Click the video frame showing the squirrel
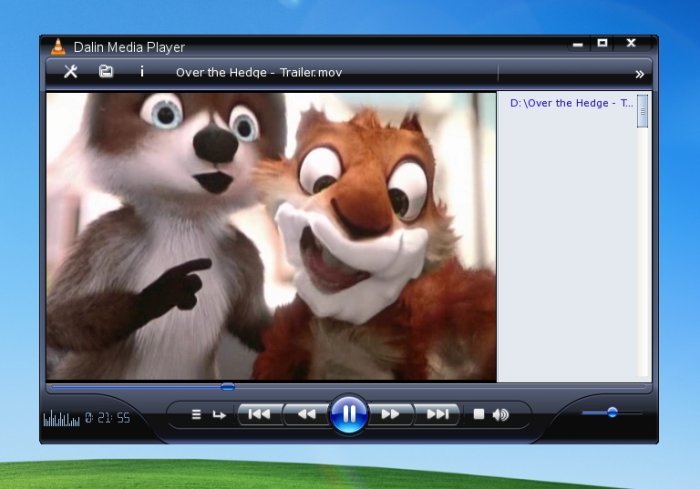Screen dimensions: 700x489 click(271, 237)
